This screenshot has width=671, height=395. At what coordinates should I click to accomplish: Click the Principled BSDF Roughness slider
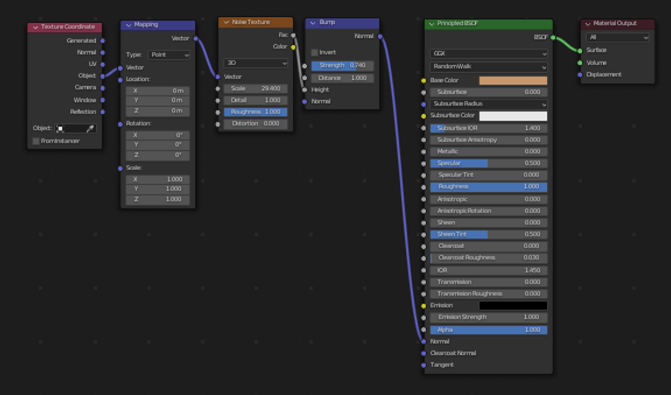click(x=488, y=187)
